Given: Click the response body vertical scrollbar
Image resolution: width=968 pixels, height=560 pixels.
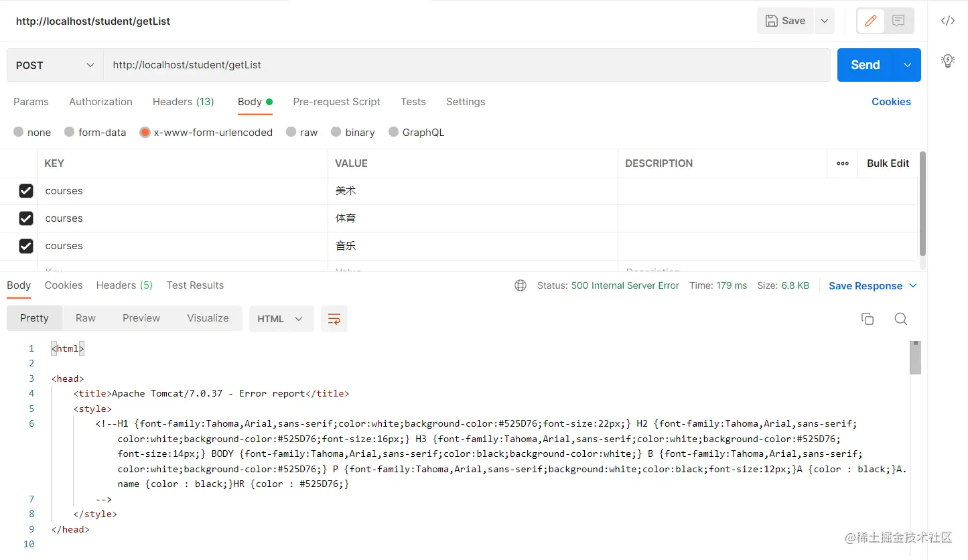Looking at the screenshot, I should coord(915,358).
